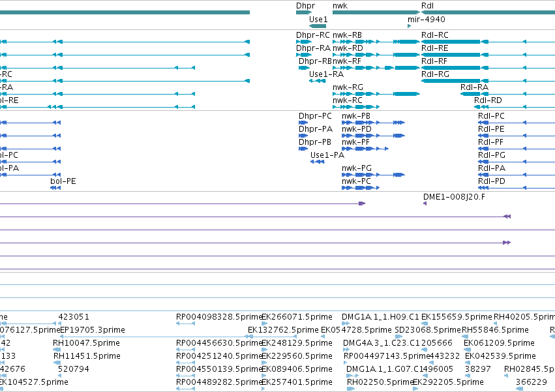This screenshot has height=392, width=555.
Task: Click the nwk-PC protein feature
Action: pos(361,188)
